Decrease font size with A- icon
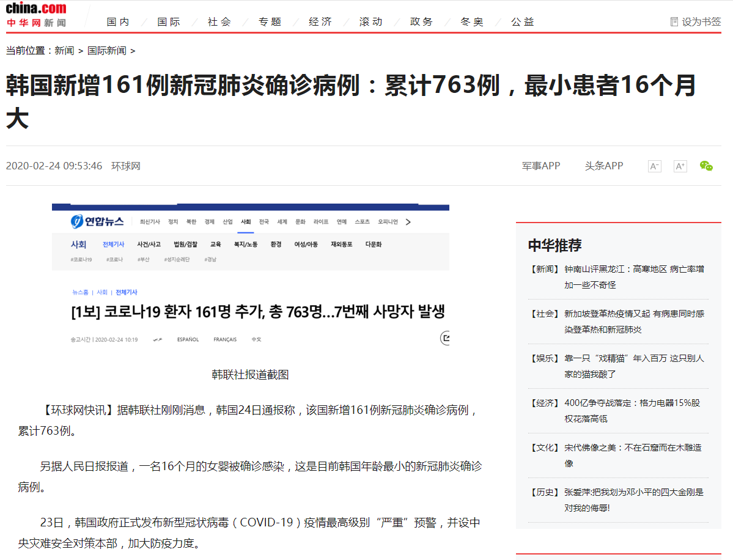Viewport: 733px width, 560px height. click(654, 166)
